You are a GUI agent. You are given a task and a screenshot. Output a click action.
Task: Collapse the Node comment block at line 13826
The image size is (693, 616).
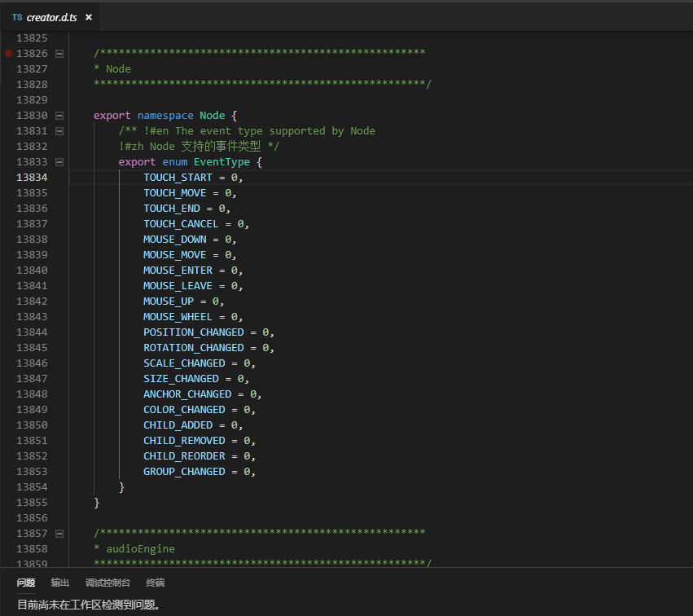click(59, 53)
